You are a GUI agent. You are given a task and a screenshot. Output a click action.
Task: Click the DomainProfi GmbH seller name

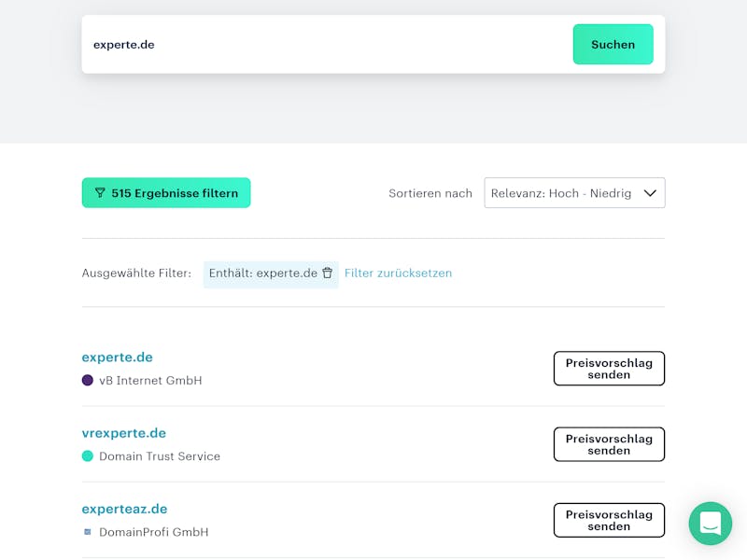(154, 532)
